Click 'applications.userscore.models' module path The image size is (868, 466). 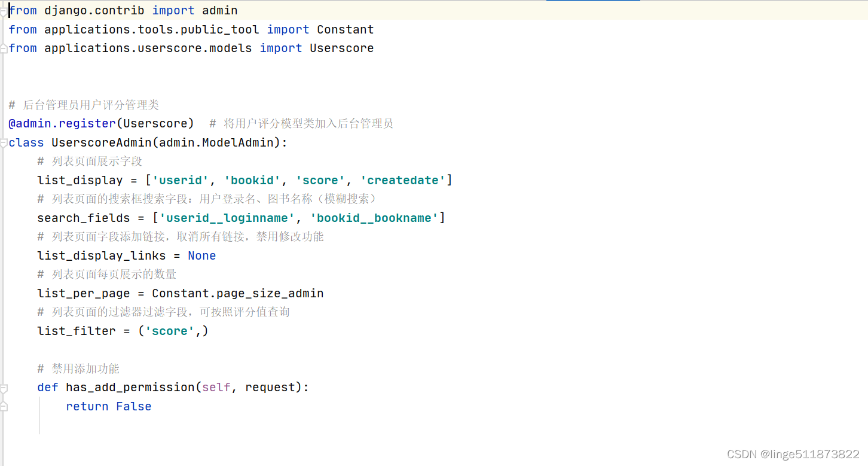(148, 48)
